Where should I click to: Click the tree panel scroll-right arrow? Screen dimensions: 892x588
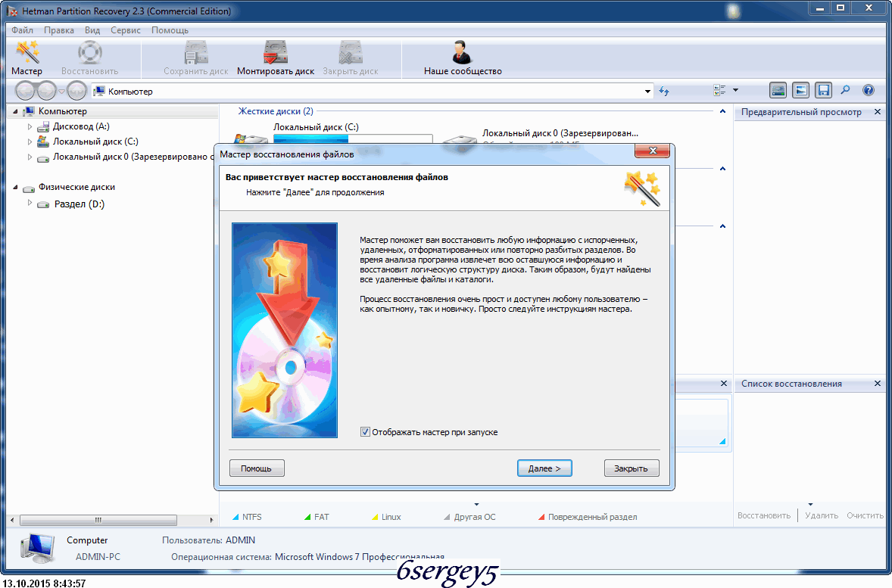tap(211, 520)
